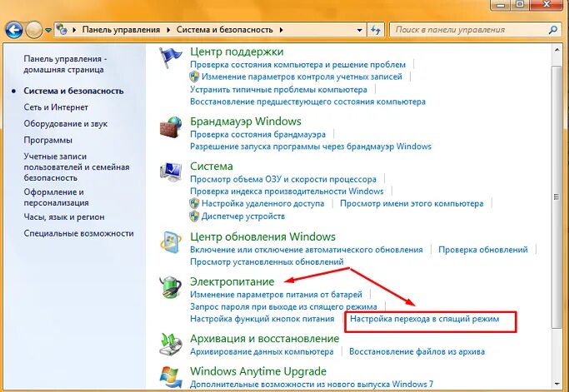Click the Refresh button beside address bar
Viewport: 569px width, 392px height.
coord(376,30)
